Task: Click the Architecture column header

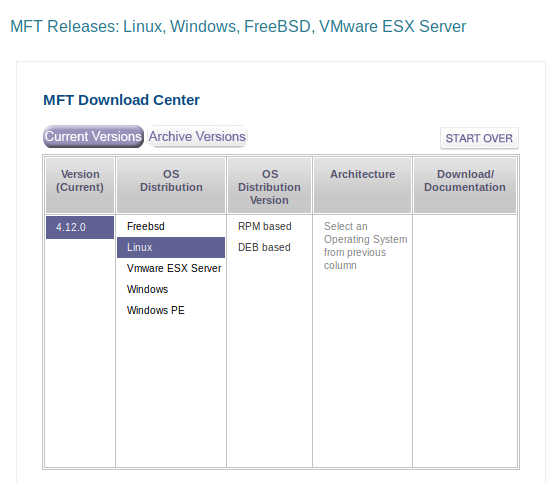Action: pyautogui.click(x=362, y=185)
